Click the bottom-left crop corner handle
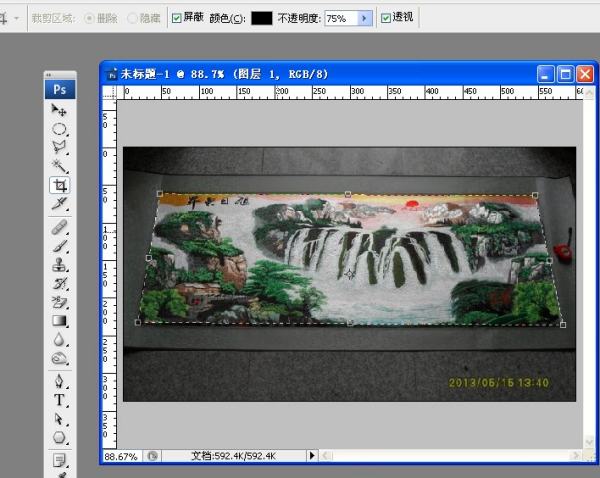Image resolution: width=600 pixels, height=478 pixels. tap(138, 322)
